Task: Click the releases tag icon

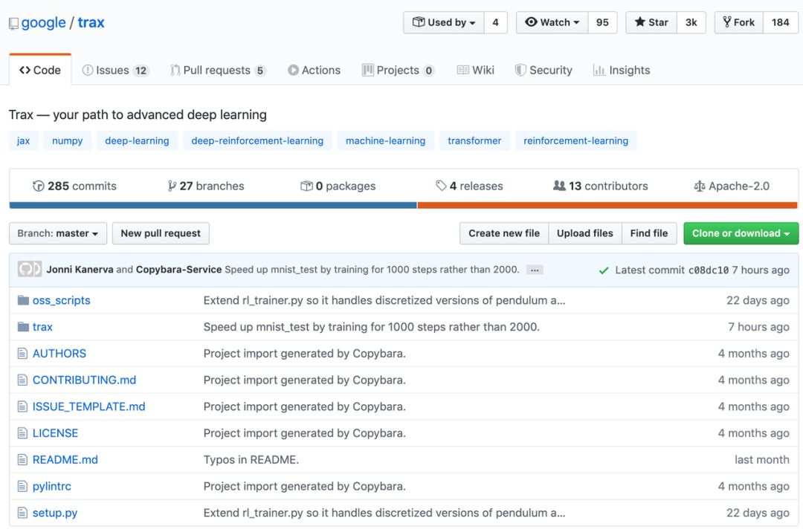Action: click(x=441, y=186)
